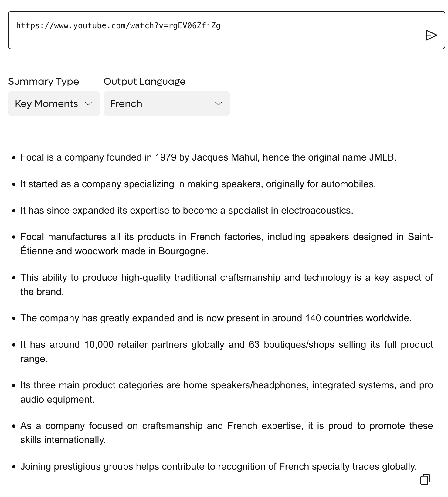Click the bullet about Focal founded in 1979
Image resolution: width=448 pixels, height=497 pixels.
click(x=208, y=157)
